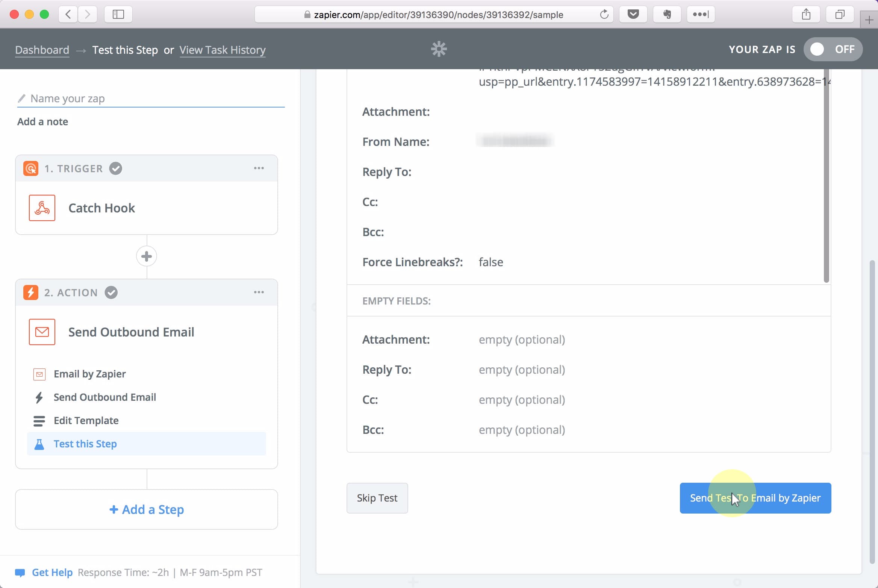Open View Task History link
The image size is (878, 588).
223,50
